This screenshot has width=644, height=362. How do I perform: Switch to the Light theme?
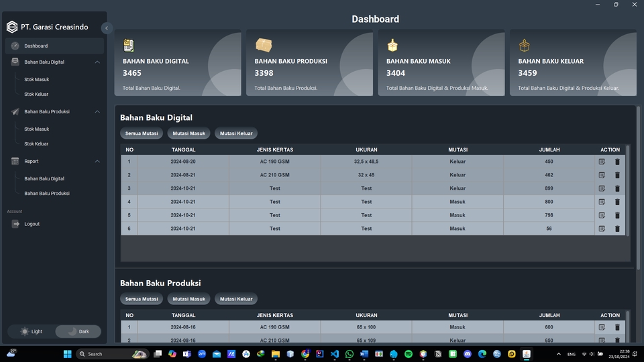(x=32, y=331)
